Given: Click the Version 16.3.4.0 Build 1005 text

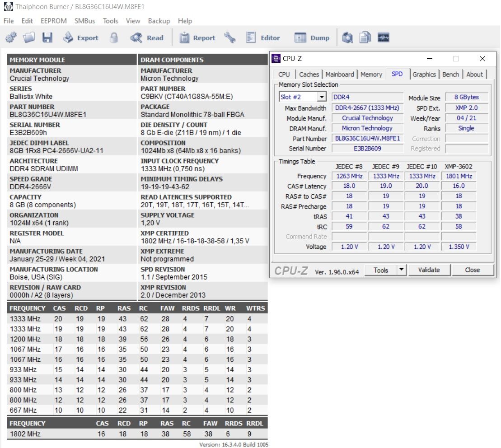Looking at the screenshot, I should point(234,444).
